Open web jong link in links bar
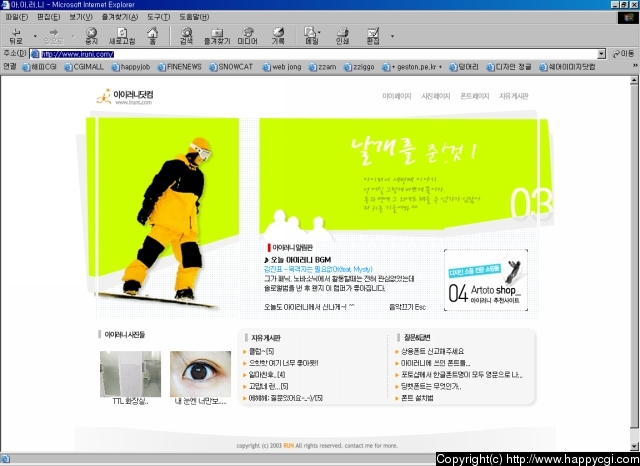 tap(282, 67)
